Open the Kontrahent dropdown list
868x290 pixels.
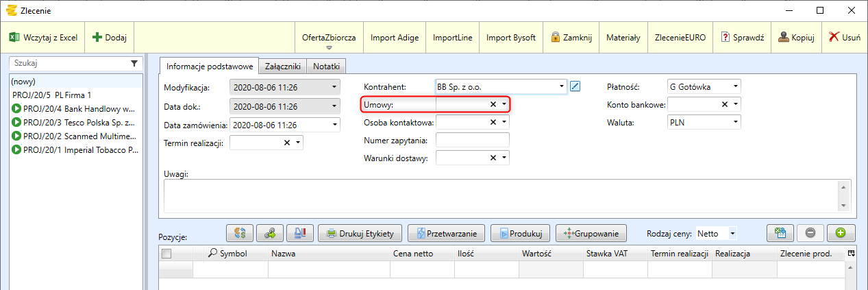click(x=562, y=86)
